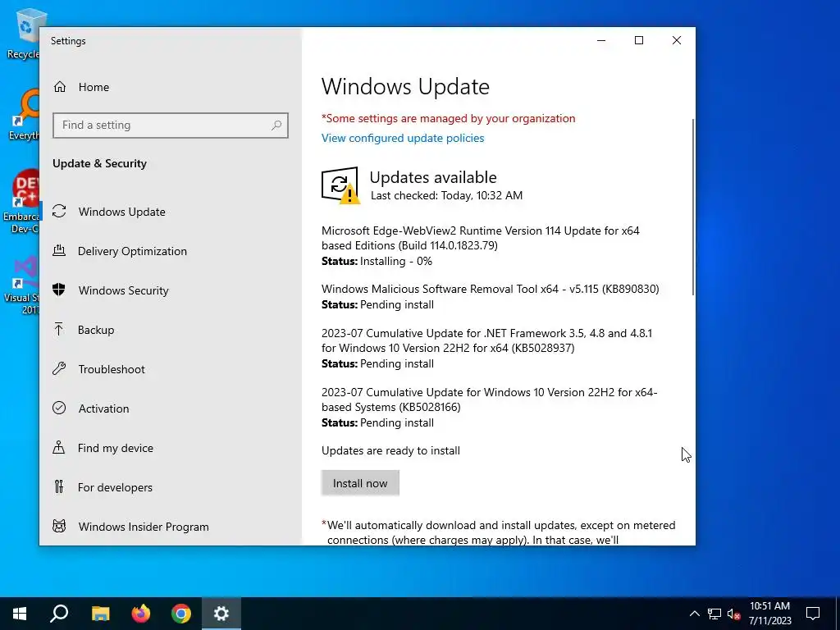Screen dimensions: 840x630
Task: Click the taskbar clock showing 10:51 AM
Action: (x=769, y=614)
